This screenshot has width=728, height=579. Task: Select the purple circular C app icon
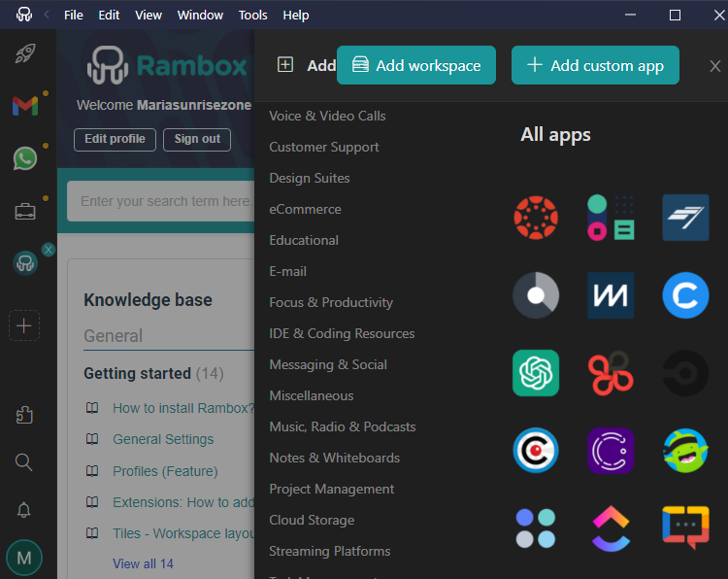point(611,451)
